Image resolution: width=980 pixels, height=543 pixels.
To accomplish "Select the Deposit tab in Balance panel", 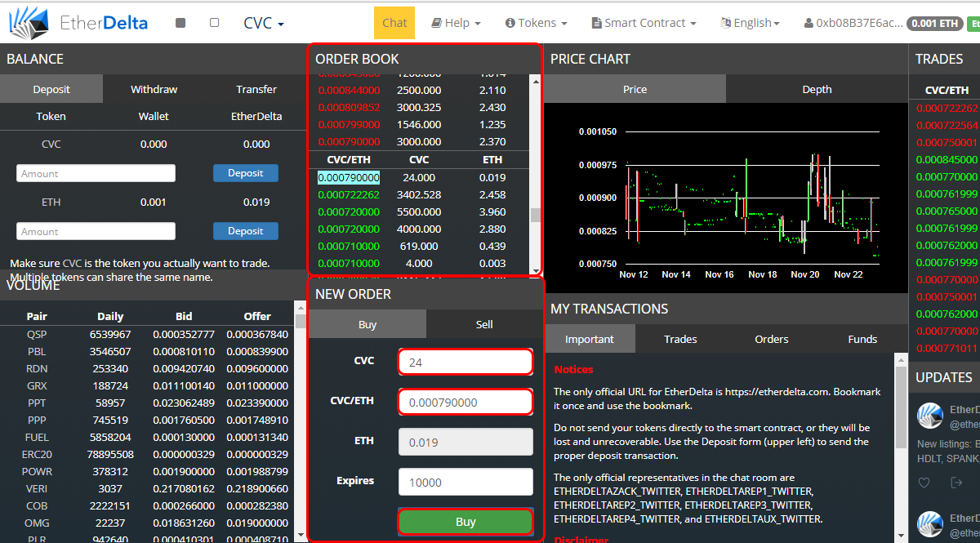I will pos(51,89).
